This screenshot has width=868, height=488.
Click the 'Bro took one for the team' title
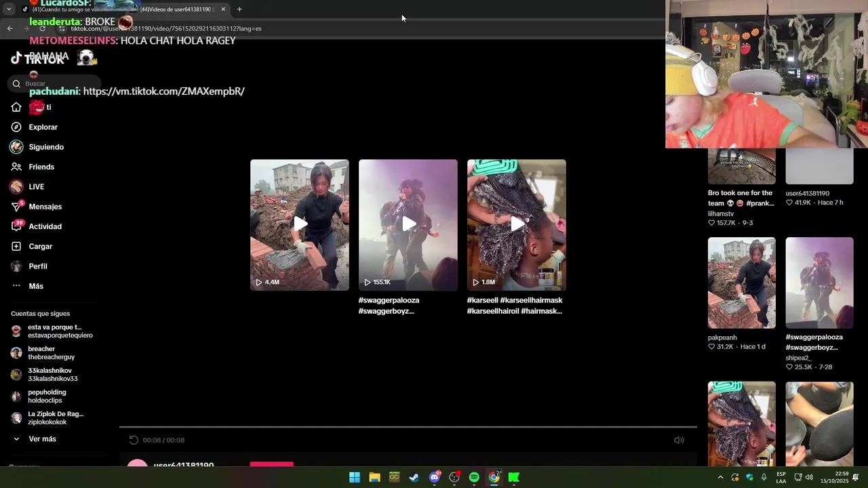point(741,198)
